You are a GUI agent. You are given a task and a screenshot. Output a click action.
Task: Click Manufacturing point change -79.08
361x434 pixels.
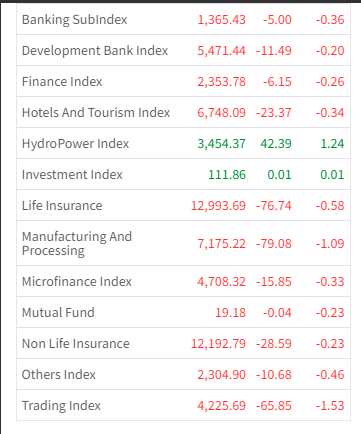tap(274, 244)
